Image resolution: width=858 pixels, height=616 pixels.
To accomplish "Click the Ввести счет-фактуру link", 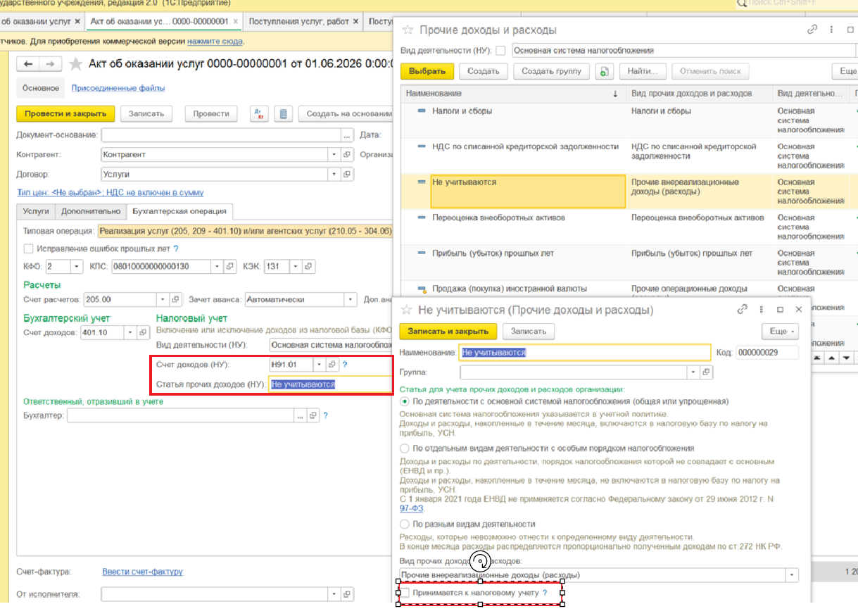I will pos(141,572).
